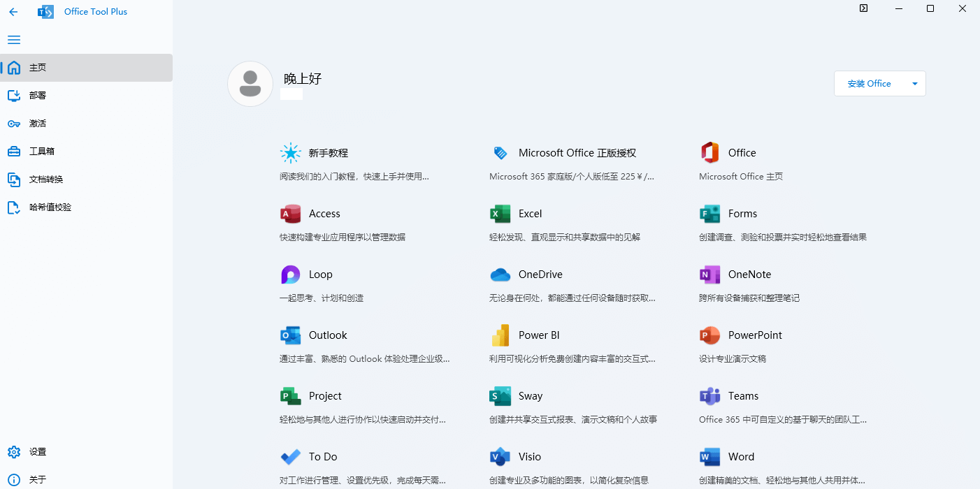Click the To Do checkmark icon

click(290, 457)
